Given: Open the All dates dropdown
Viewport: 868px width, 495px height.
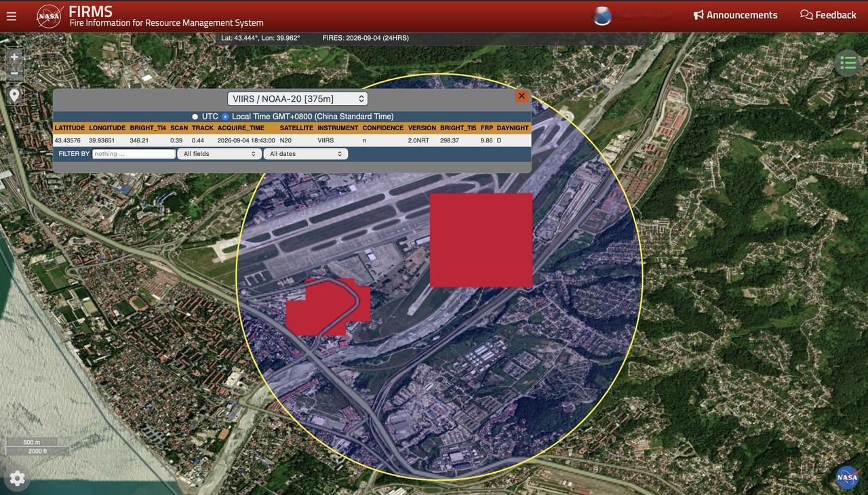Looking at the screenshot, I should (x=306, y=154).
